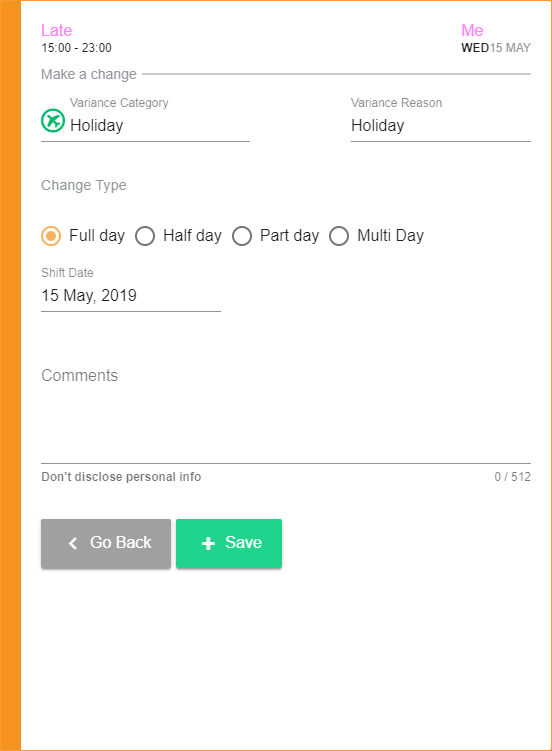
Task: Click the Me label at top right
Action: (472, 30)
